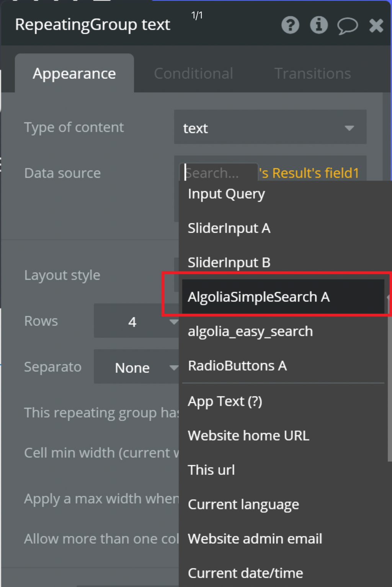The width and height of the screenshot is (392, 587).
Task: Select SliderInput B option
Action: [229, 263]
